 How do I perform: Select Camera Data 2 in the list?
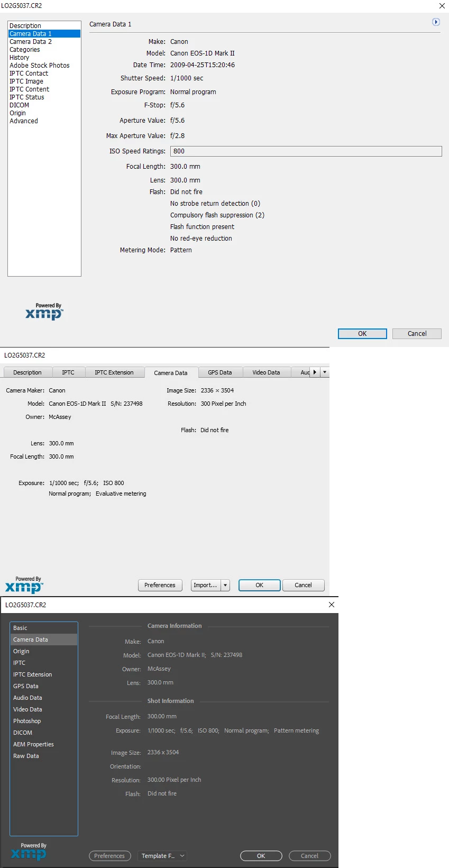(x=44, y=41)
